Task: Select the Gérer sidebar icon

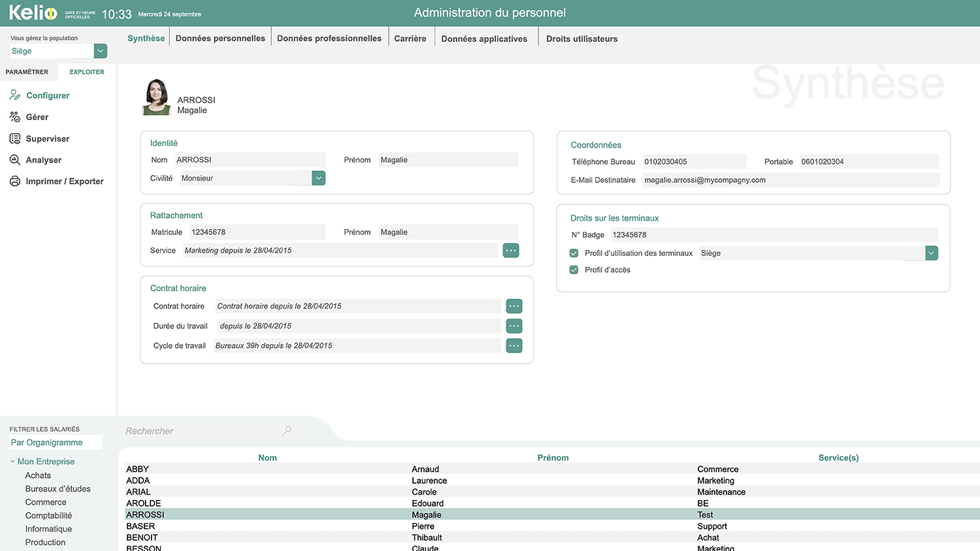Action: (37, 117)
